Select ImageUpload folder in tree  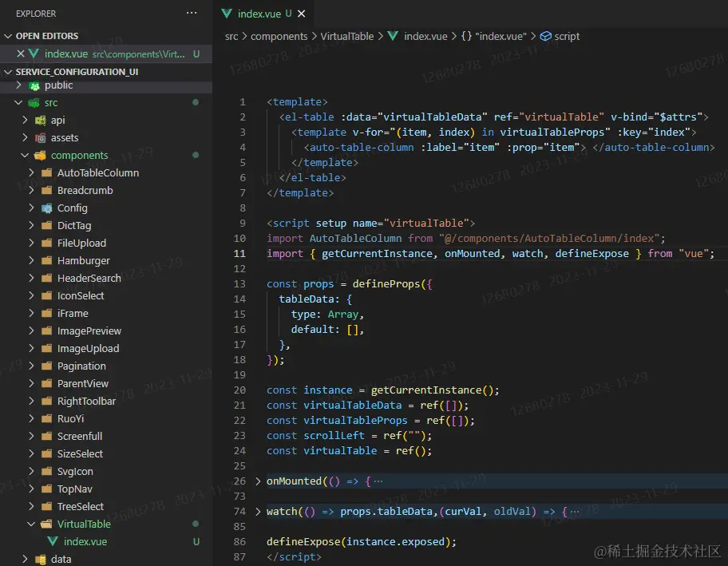click(x=106, y=348)
